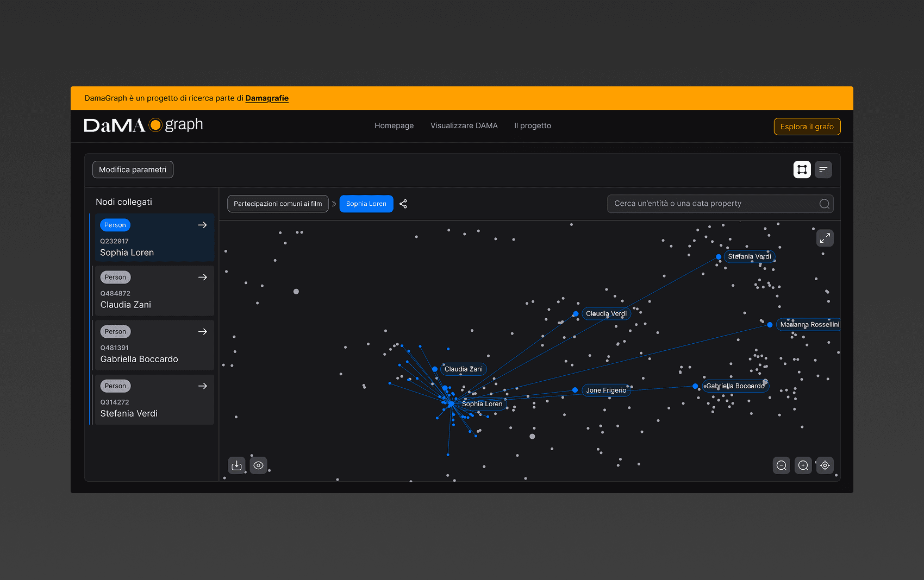Focus the entity search field
The height and width of the screenshot is (580, 924).
720,204
